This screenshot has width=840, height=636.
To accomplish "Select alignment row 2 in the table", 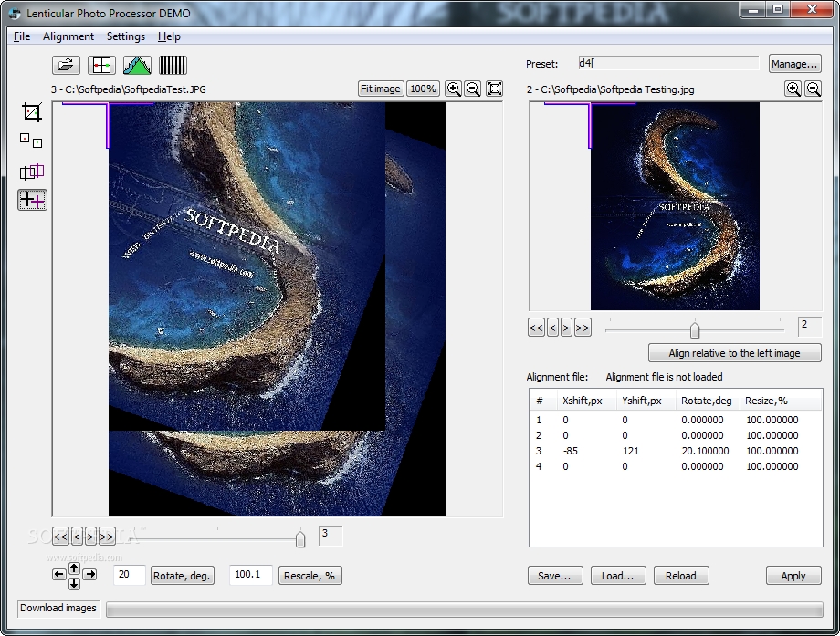I will (676, 435).
